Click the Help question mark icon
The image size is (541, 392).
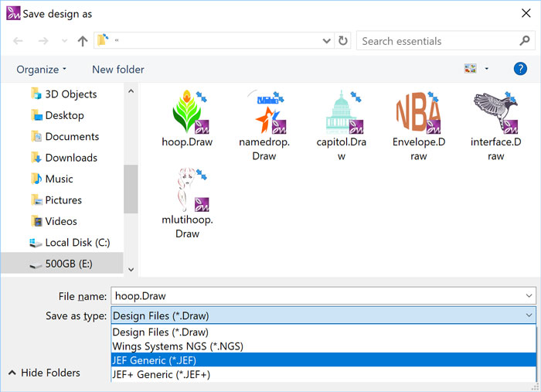coord(520,69)
